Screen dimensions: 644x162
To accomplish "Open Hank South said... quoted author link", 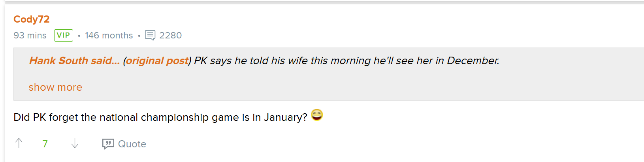I will click(x=74, y=61).
